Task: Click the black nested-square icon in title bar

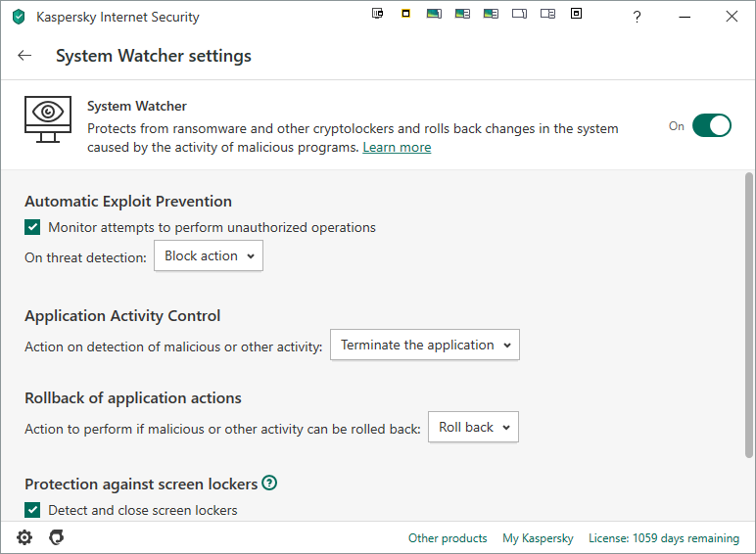Action: [576, 14]
